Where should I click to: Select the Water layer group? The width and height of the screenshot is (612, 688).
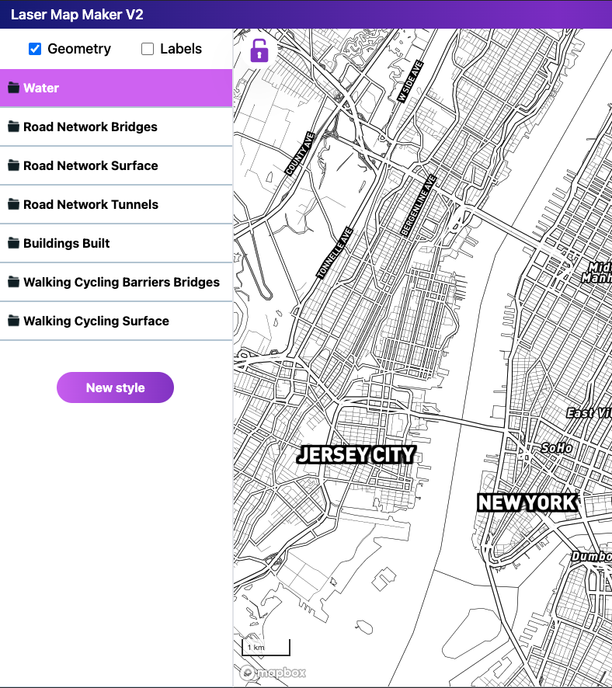pos(116,88)
